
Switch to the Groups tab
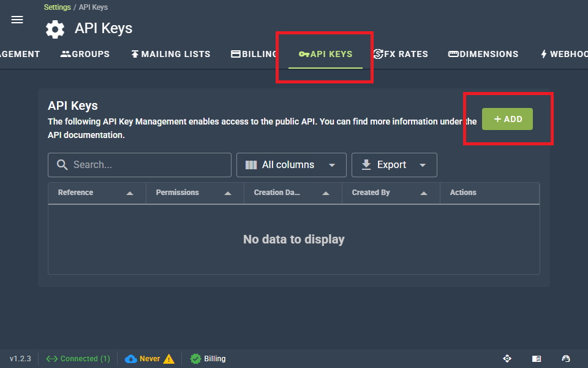[x=85, y=54]
